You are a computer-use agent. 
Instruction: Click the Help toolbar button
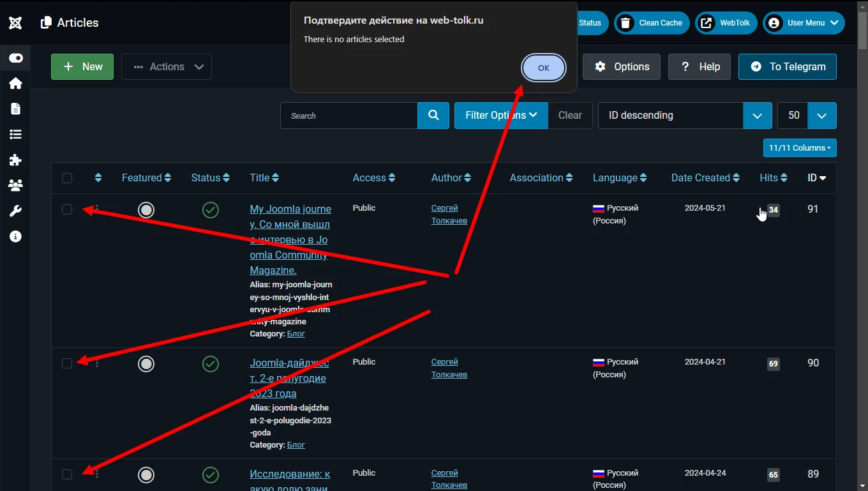(x=701, y=66)
